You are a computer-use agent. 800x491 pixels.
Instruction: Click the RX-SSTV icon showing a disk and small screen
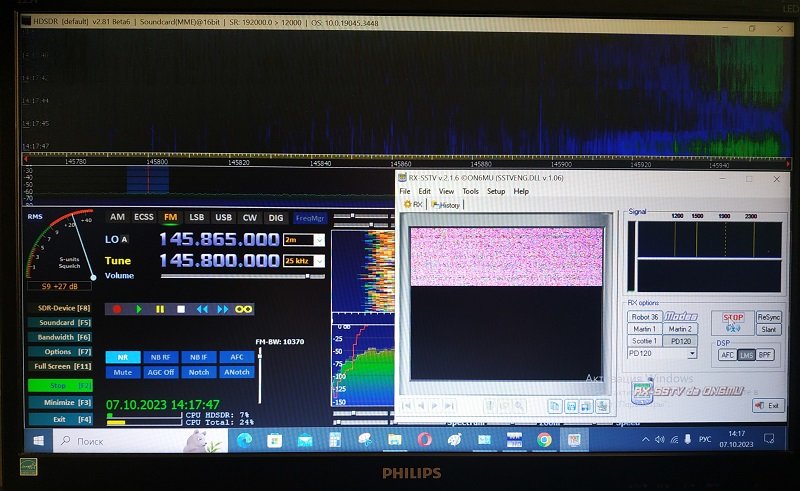click(587, 406)
